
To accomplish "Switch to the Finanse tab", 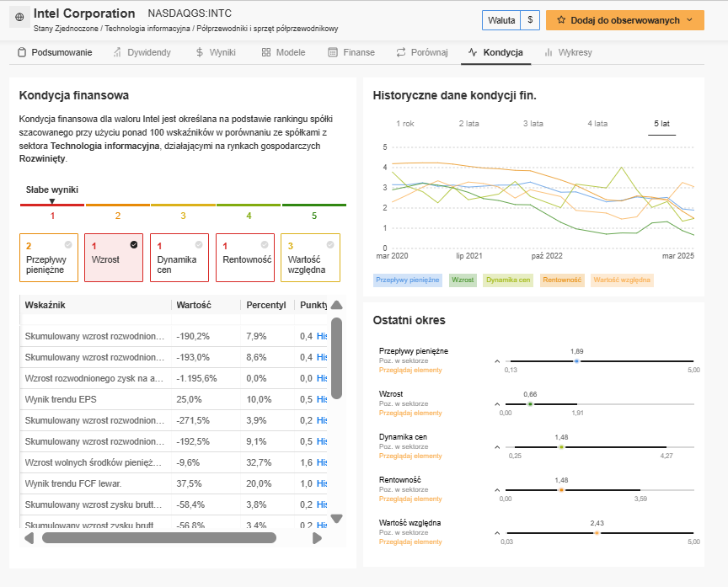I will tap(351, 52).
